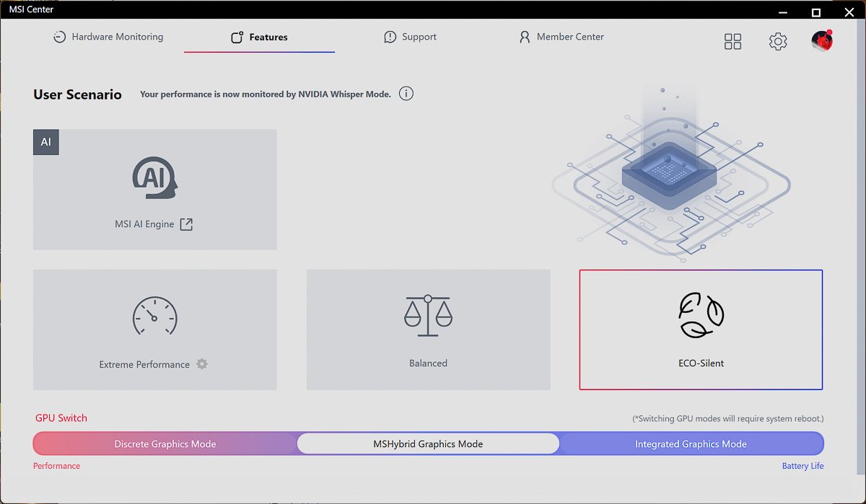Click the user profile avatar

[x=822, y=41]
